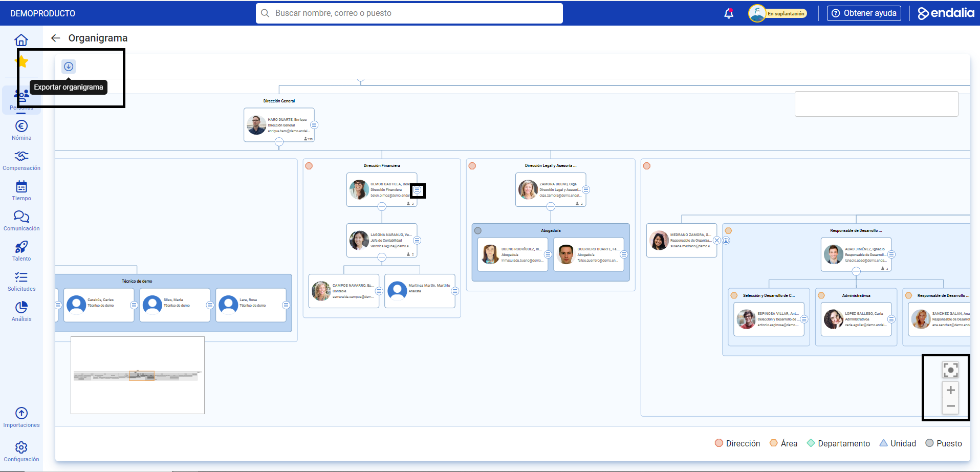This screenshot has width=980, height=472.
Task: Open Comunicación chat section
Action: pos(21,221)
